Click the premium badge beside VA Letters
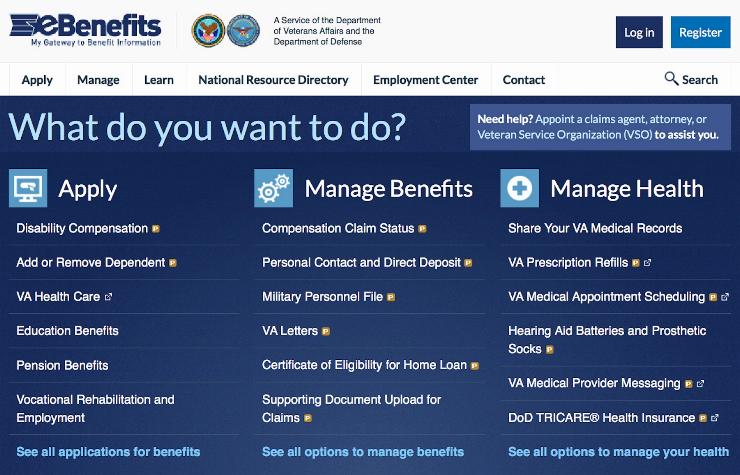 pyautogui.click(x=326, y=331)
